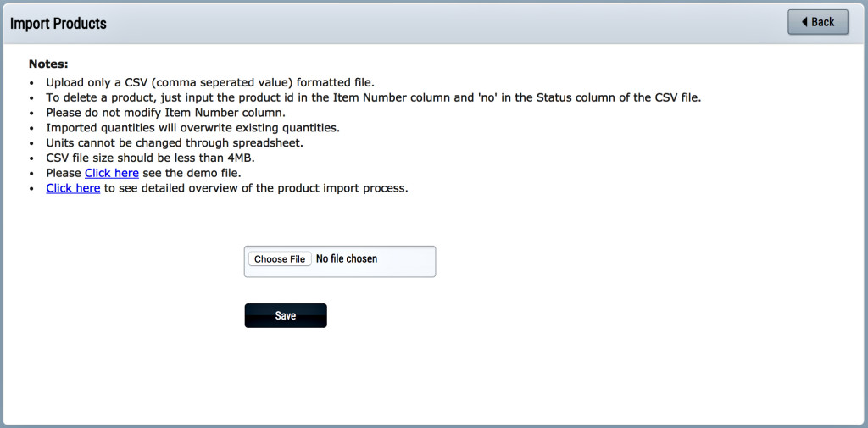
Task: Click the Notes: heading
Action: pos(48,64)
